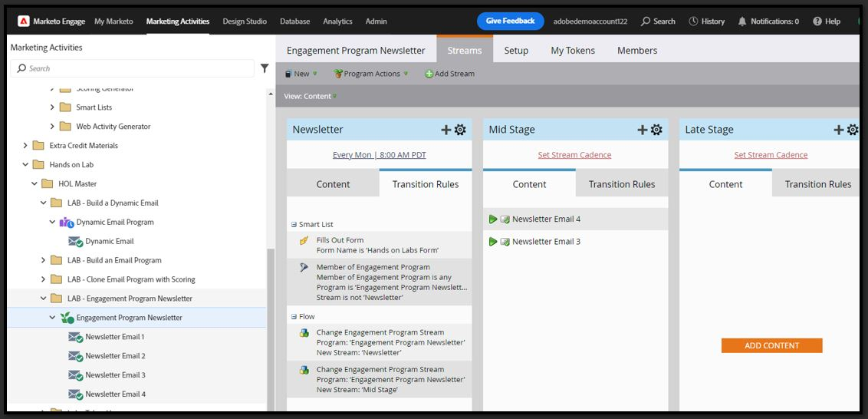
Task: Expand the Web Activity Generator folder
Action: 52,127
